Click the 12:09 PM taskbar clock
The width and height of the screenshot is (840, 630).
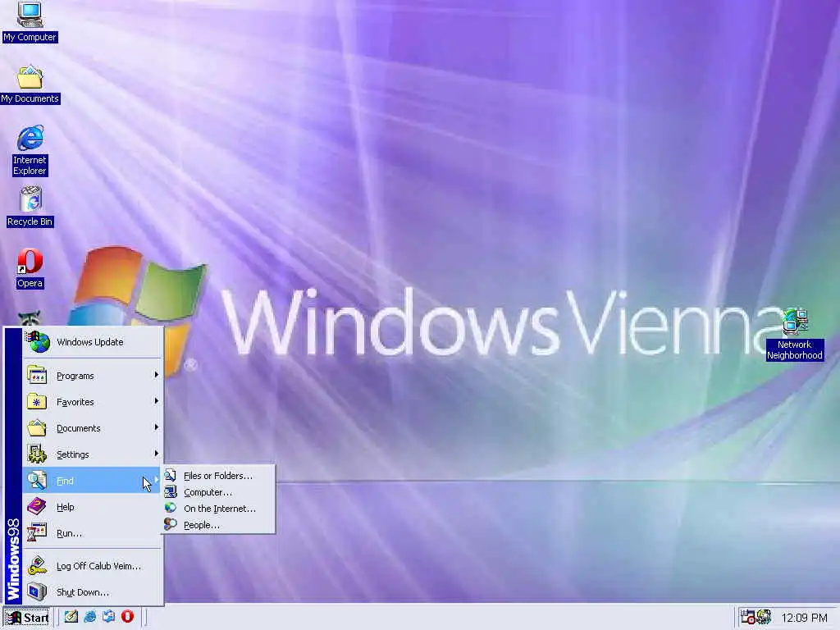click(x=804, y=618)
